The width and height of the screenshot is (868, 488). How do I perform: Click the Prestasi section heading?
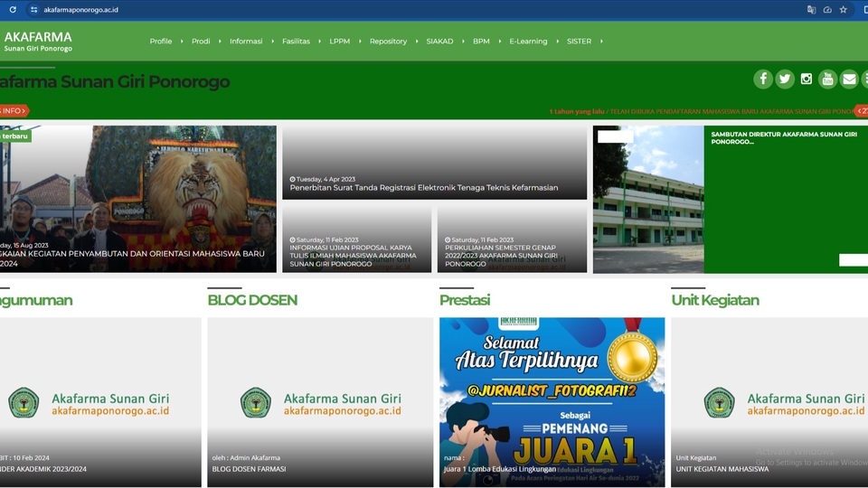465,300
